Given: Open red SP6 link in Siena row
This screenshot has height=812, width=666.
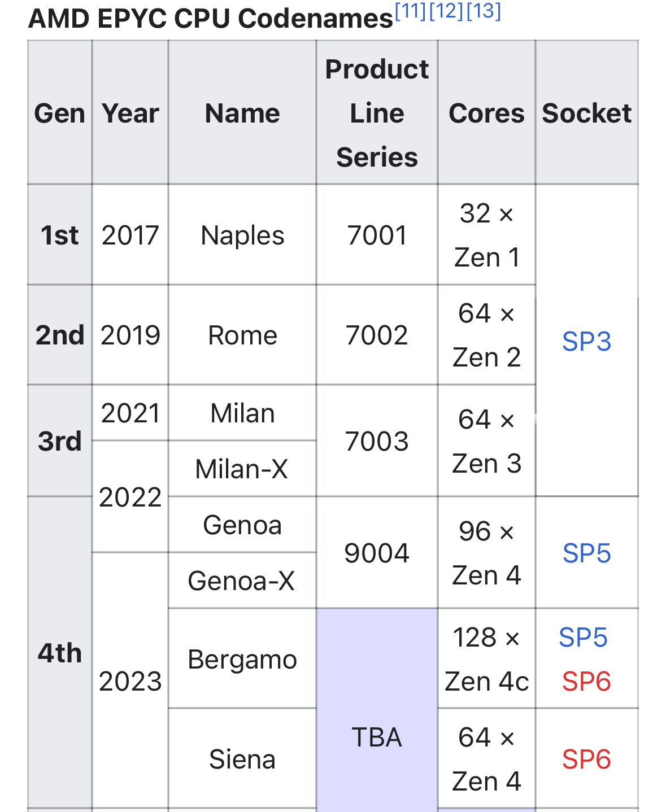Looking at the screenshot, I should click(x=586, y=759).
